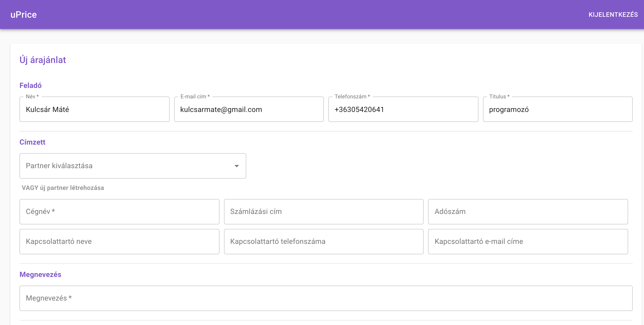Focus the Kapcsolattartó neve field
This screenshot has height=325, width=644.
pyautogui.click(x=119, y=242)
